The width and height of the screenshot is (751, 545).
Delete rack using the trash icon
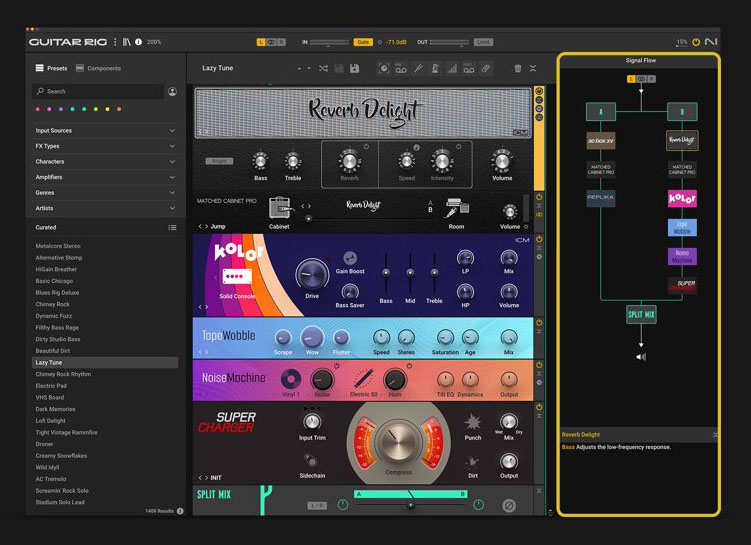[x=518, y=68]
